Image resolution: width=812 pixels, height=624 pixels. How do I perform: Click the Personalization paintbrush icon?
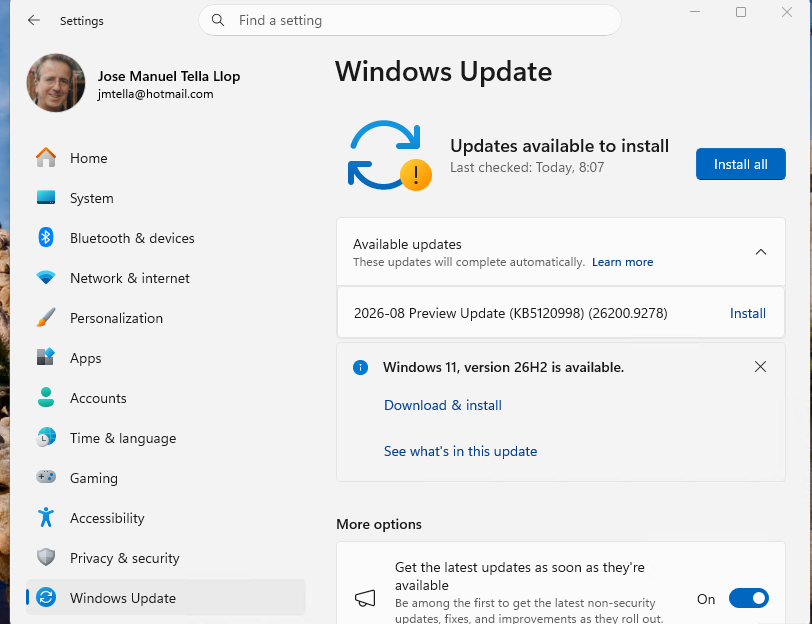(x=46, y=317)
